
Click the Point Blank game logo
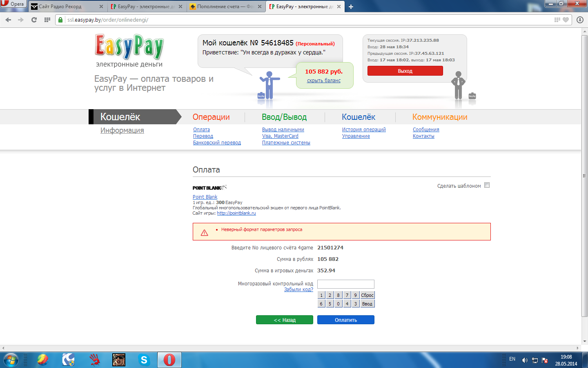(x=209, y=188)
